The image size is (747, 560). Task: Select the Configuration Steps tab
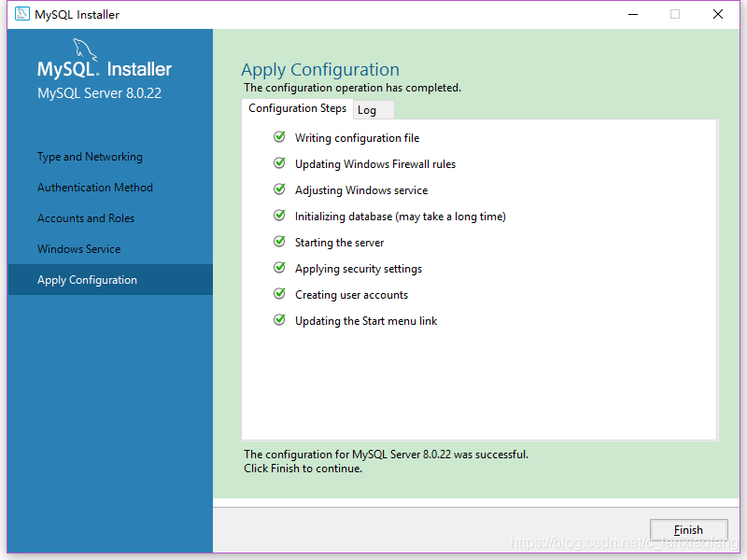point(297,108)
